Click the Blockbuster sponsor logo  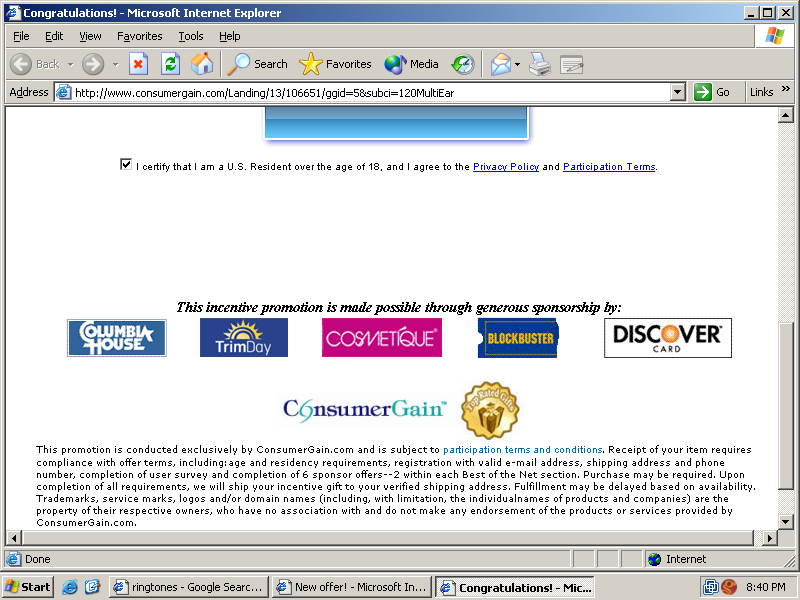(x=518, y=338)
